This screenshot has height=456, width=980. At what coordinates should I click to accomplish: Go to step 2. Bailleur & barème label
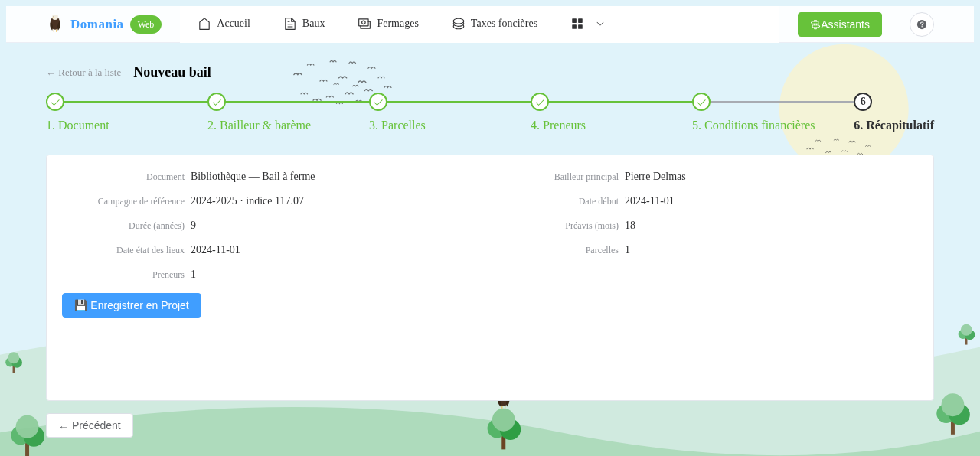point(259,125)
